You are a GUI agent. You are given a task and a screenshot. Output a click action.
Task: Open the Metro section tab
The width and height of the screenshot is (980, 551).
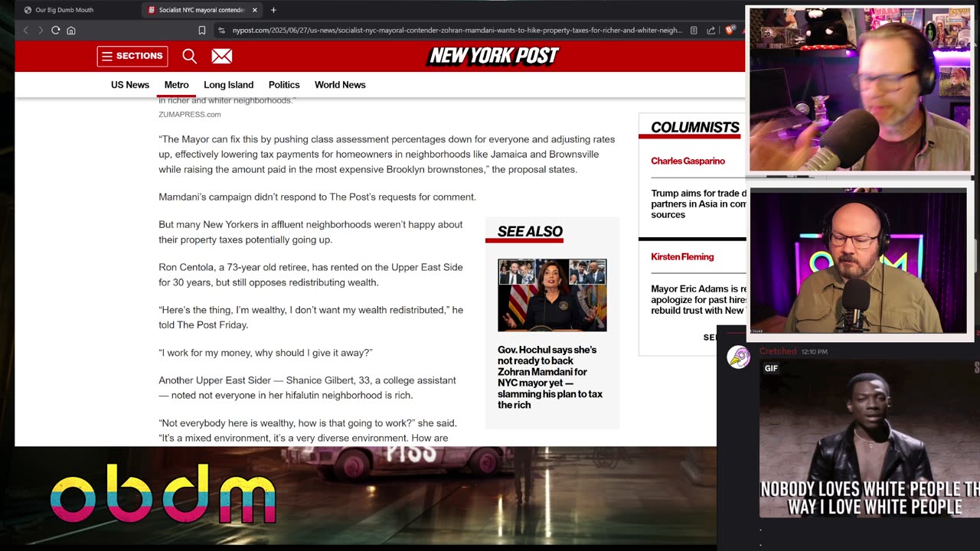pos(176,85)
